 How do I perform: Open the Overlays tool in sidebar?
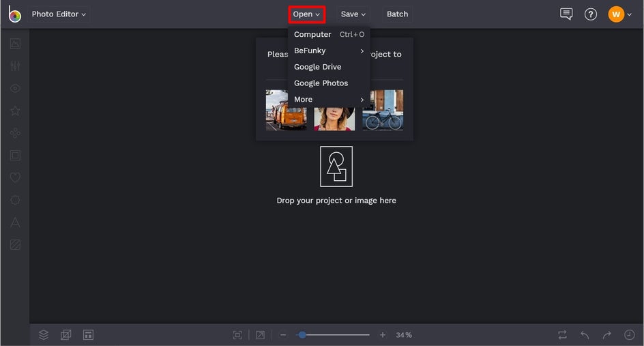tap(15, 200)
